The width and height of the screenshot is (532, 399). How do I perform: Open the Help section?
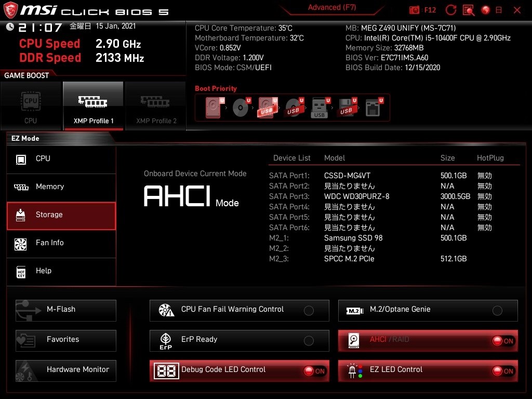tap(61, 272)
